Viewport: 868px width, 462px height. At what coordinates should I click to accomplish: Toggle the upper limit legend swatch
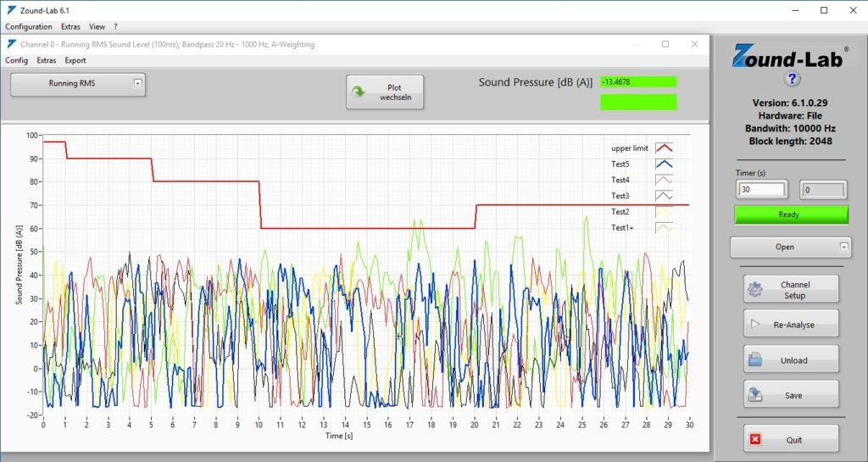[x=664, y=148]
